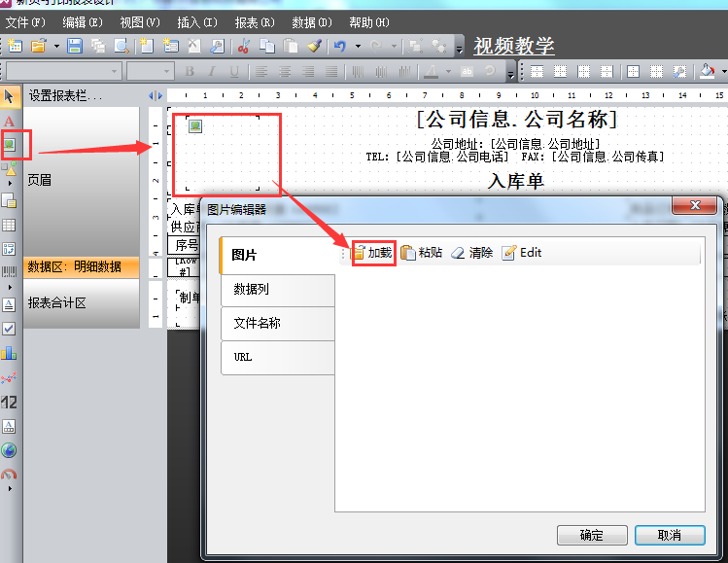Open the 报表(R) menu

(x=255, y=21)
